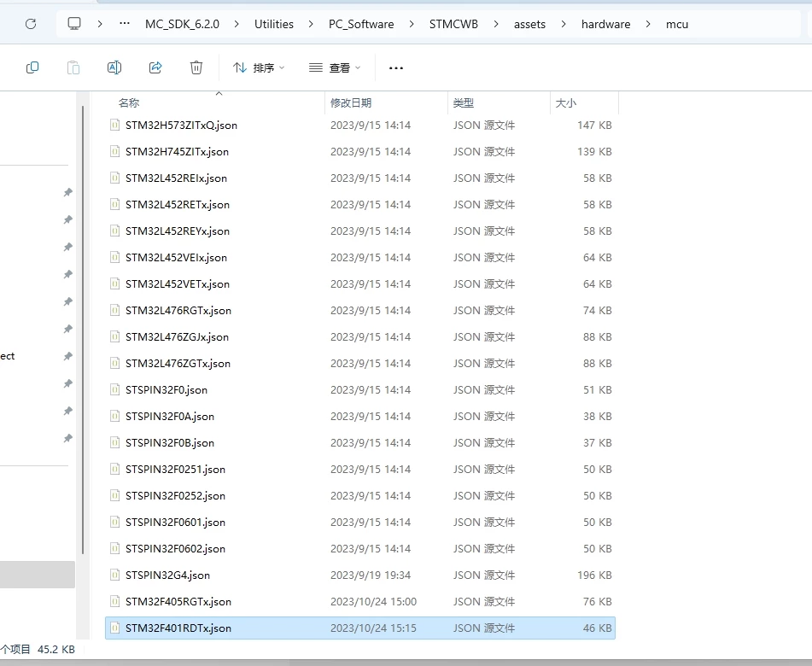Screen dimensions: 812x666
Task: Expand chevron after PC_Software in path
Action: 412,25
